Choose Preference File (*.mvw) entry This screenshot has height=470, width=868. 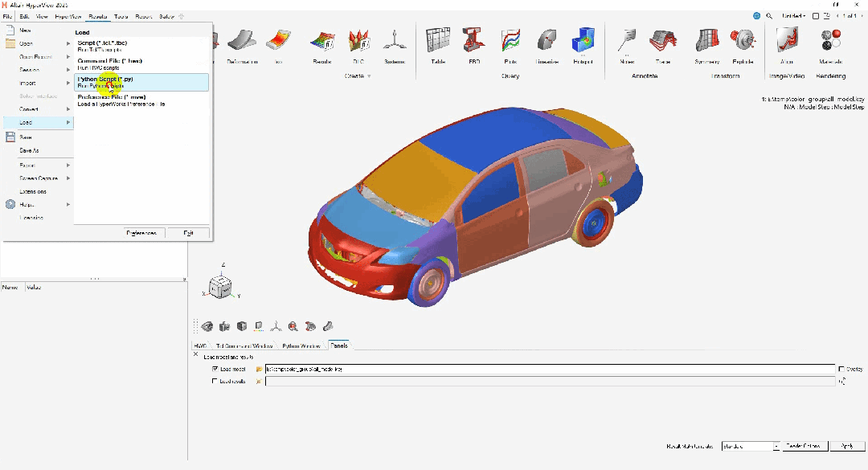pos(141,100)
